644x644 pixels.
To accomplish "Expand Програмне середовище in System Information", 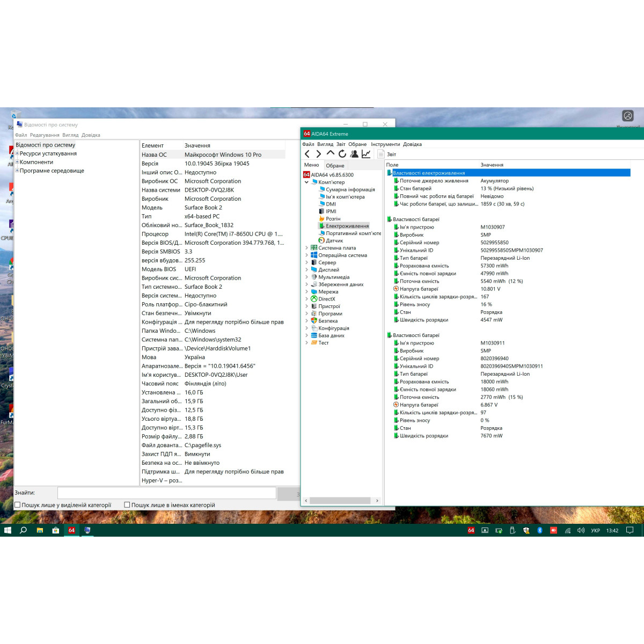I will pyautogui.click(x=17, y=171).
